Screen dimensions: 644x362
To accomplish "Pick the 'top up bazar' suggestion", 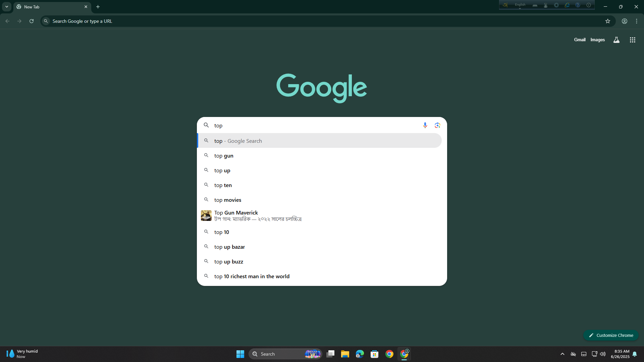I will [x=319, y=247].
